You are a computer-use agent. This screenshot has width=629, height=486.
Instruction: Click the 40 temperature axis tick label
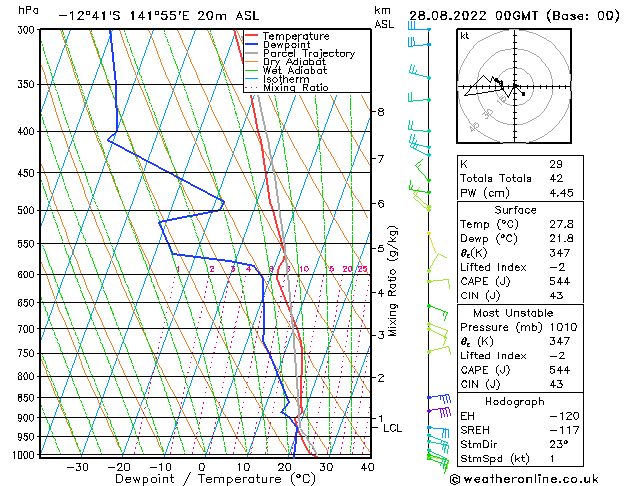point(367,468)
